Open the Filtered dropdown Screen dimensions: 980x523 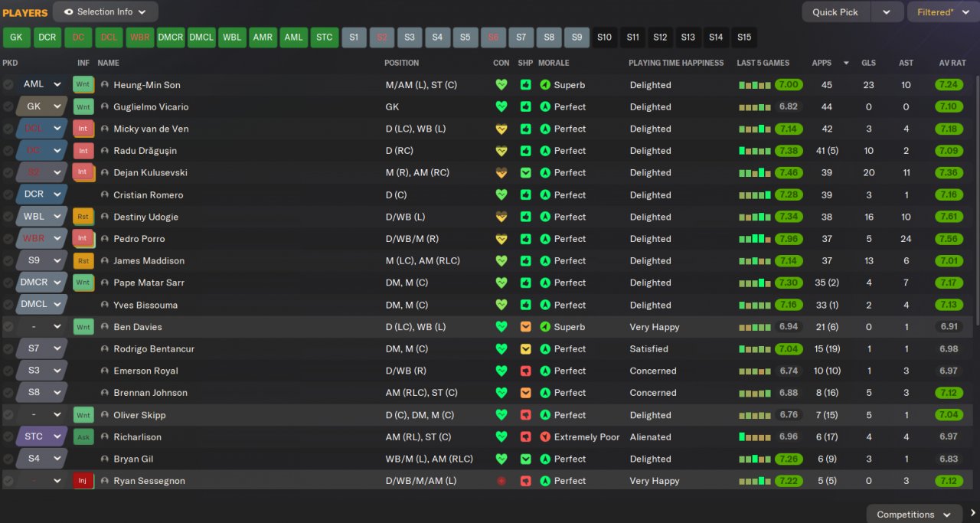pyautogui.click(x=942, y=11)
